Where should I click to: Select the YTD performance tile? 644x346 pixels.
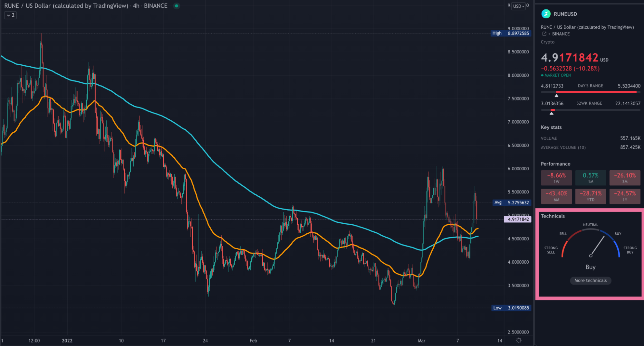[x=591, y=196]
